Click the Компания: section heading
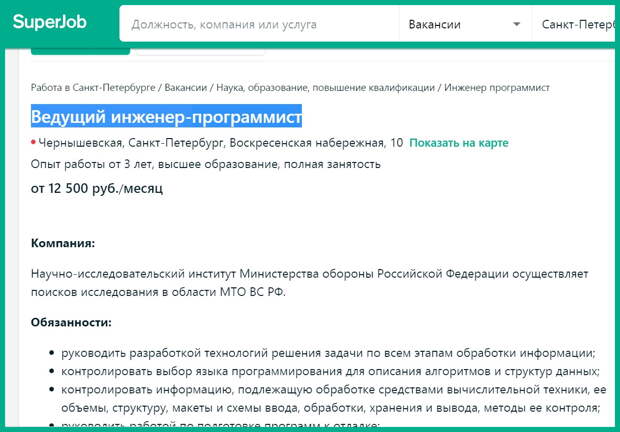Screen dimensions: 620x432 (x=63, y=243)
